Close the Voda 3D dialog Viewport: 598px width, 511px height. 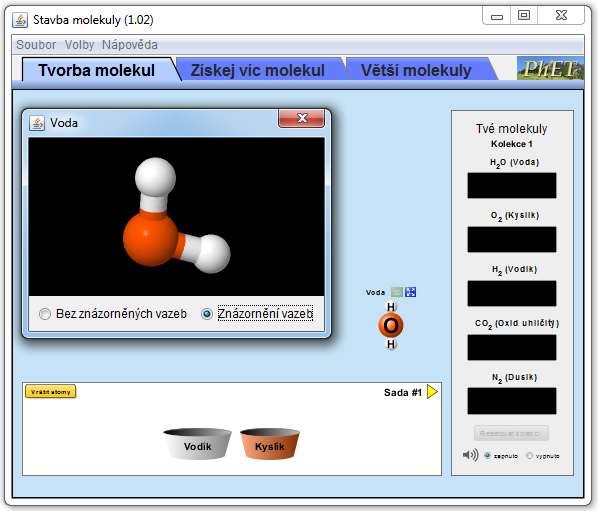pyautogui.click(x=302, y=118)
